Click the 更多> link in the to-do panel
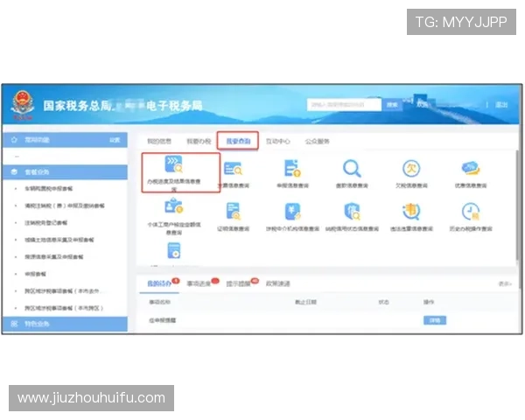The height and width of the screenshot is (420, 525). point(505,283)
